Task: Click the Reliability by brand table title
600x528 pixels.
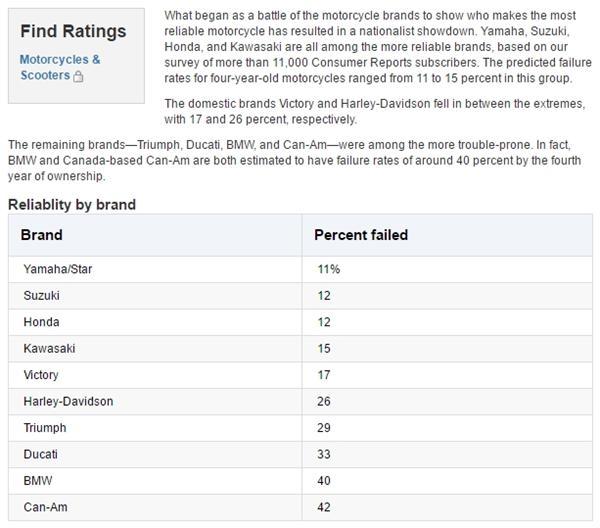Action: pyautogui.click(x=72, y=204)
